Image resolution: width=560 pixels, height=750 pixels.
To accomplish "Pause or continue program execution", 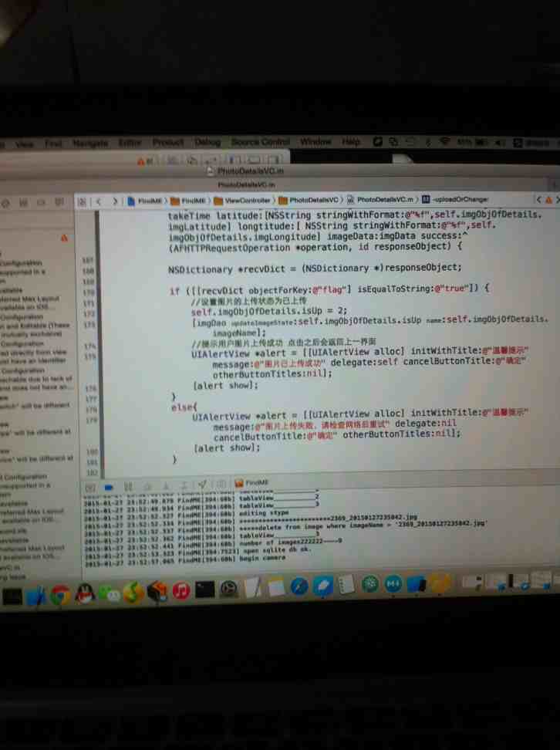I will (128, 487).
